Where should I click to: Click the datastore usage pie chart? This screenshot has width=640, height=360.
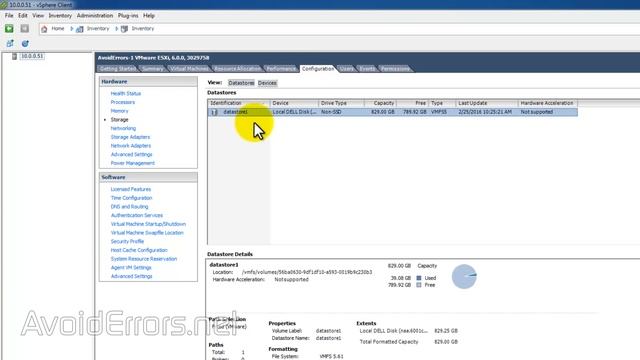click(464, 276)
